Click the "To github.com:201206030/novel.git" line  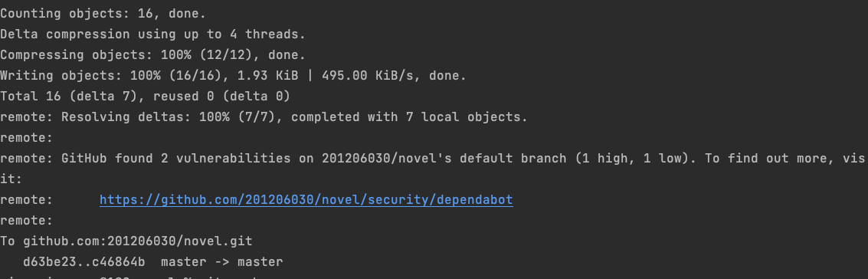(126, 241)
